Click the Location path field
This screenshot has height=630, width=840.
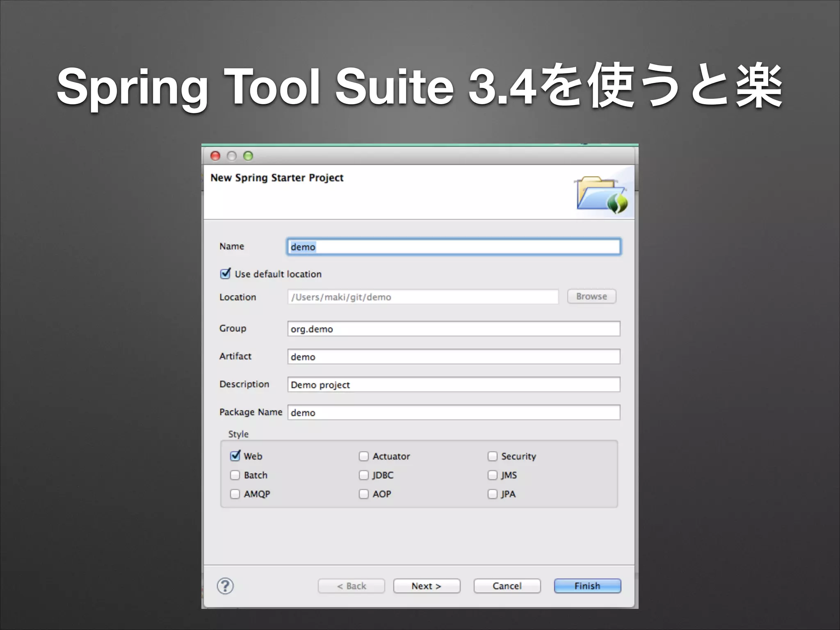coord(423,297)
